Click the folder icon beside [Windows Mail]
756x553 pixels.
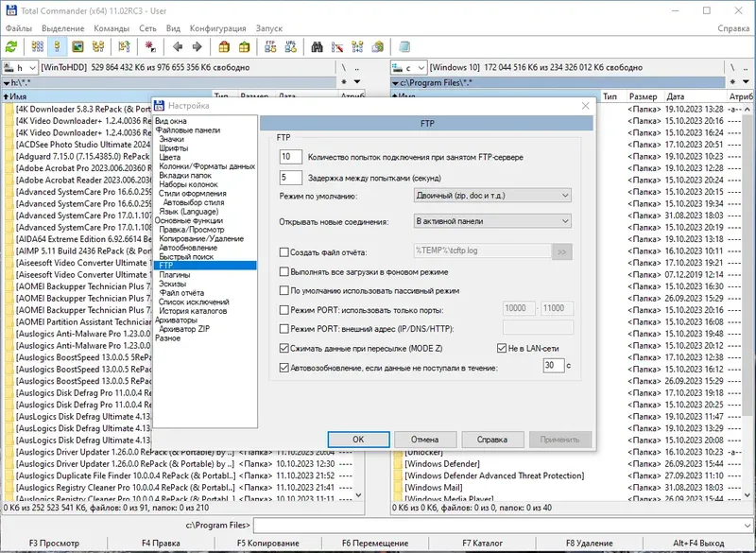click(398, 488)
